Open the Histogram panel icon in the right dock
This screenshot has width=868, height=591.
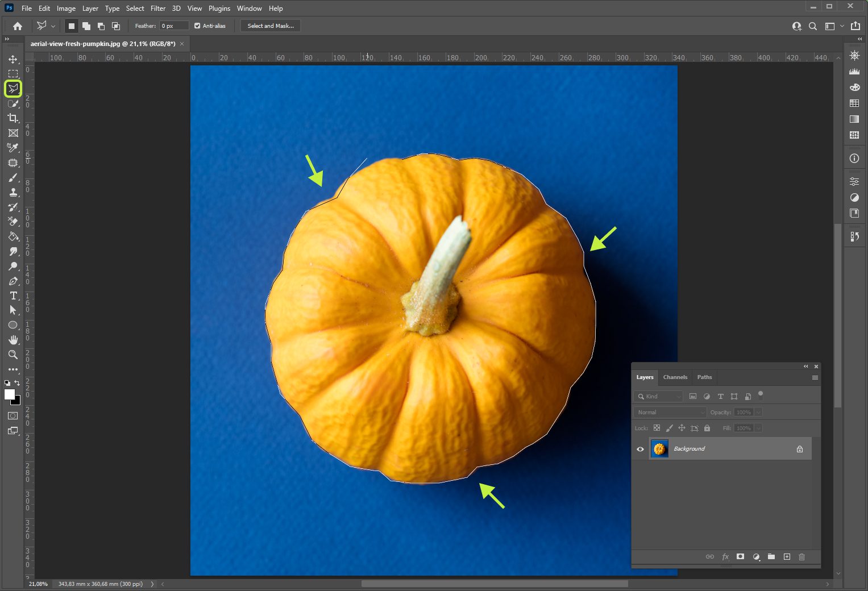[x=854, y=72]
